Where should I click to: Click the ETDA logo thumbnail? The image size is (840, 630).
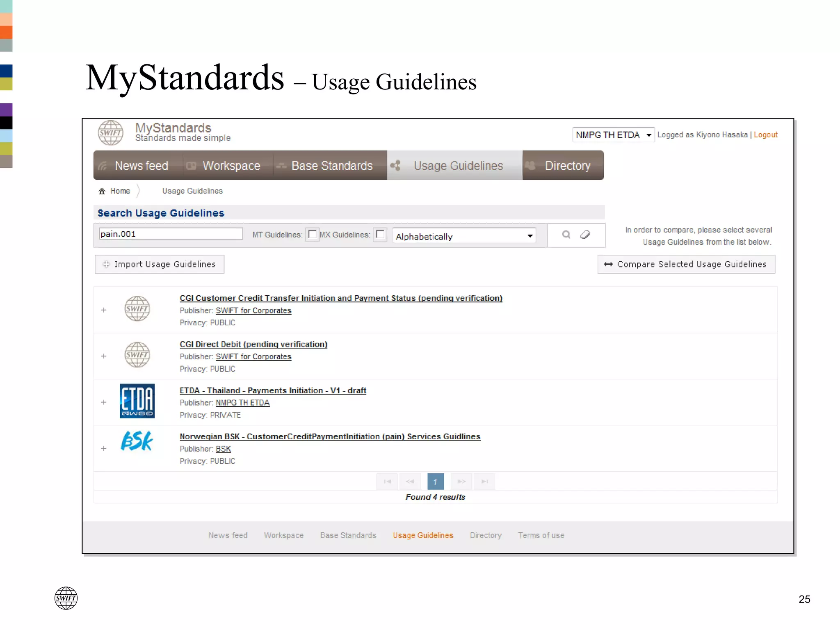point(137,401)
